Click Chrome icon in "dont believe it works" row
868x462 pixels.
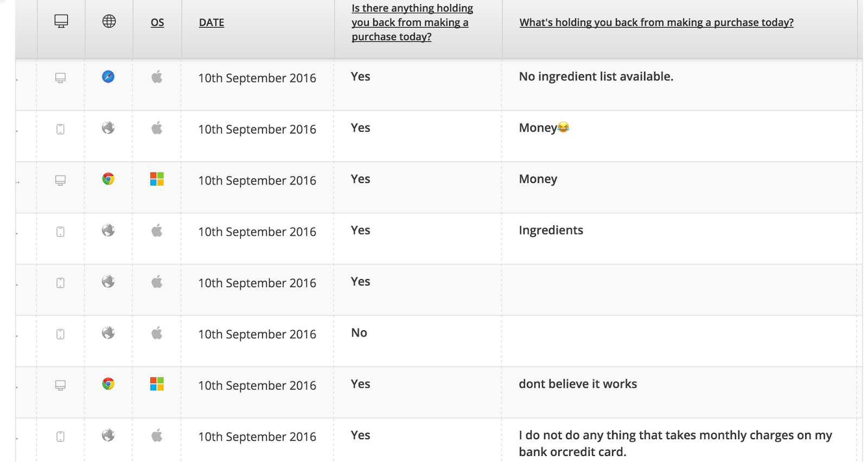(x=108, y=384)
